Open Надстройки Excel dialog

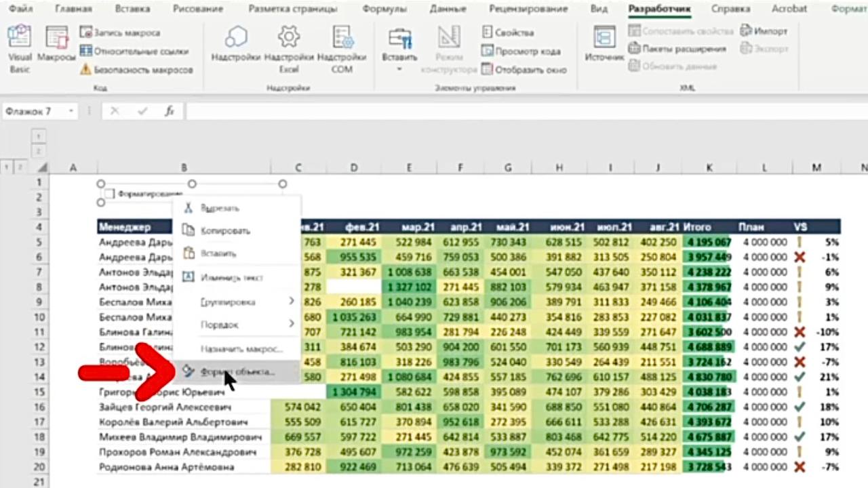pyautogui.click(x=289, y=49)
